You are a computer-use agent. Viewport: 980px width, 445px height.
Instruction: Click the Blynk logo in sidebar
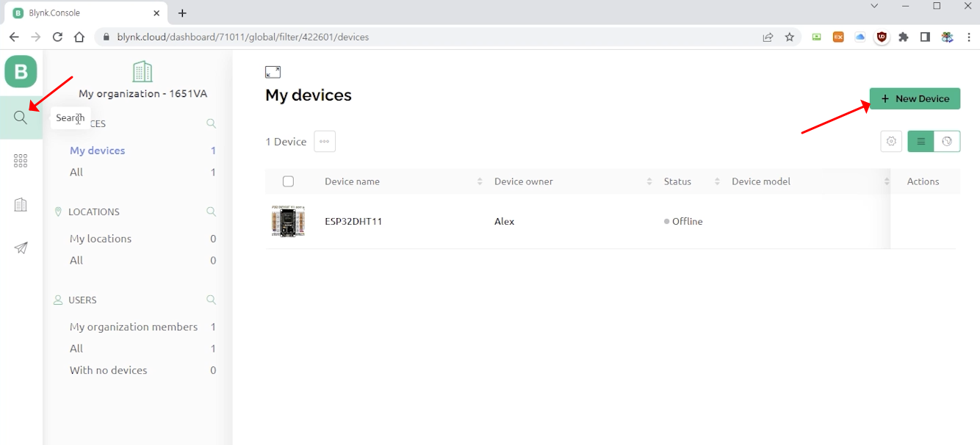[x=21, y=72]
